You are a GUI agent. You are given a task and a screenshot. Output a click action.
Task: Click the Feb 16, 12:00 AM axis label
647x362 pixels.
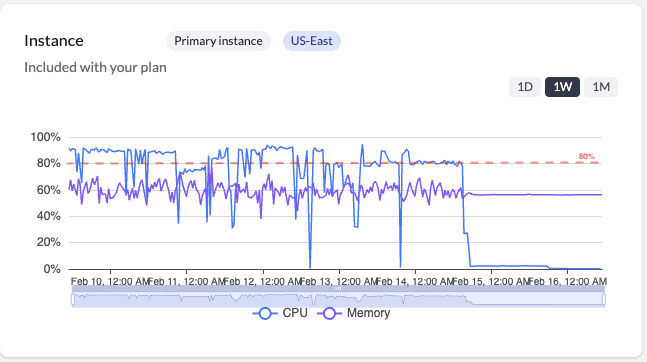568,282
